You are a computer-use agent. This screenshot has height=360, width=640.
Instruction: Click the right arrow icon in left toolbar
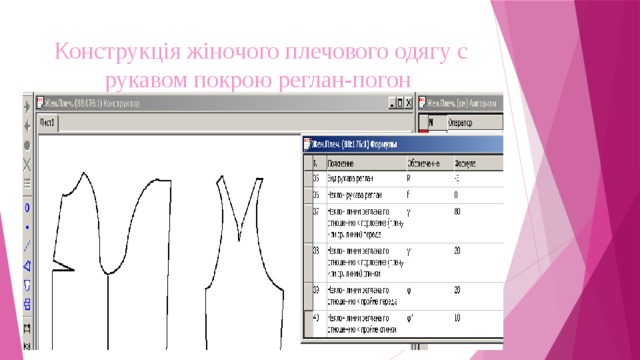[x=27, y=107]
